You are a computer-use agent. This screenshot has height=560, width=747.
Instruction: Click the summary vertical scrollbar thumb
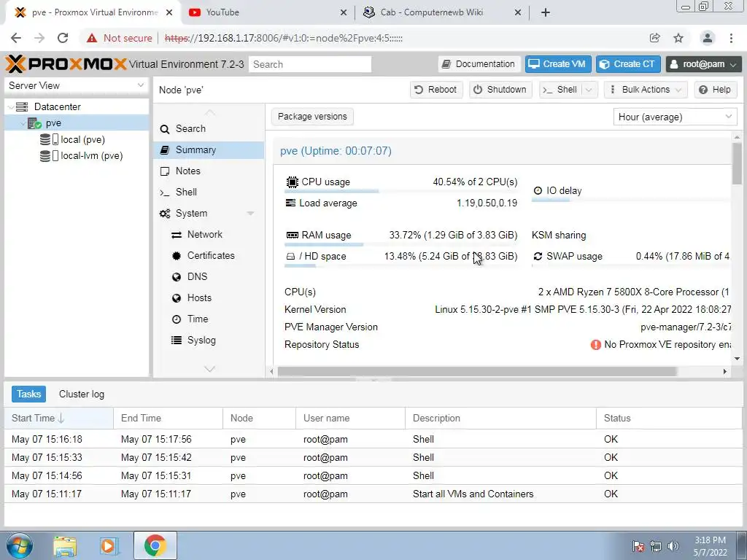[x=737, y=163]
